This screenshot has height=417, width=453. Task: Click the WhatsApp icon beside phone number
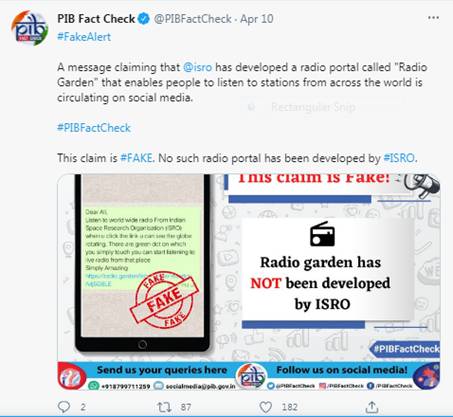point(94,386)
